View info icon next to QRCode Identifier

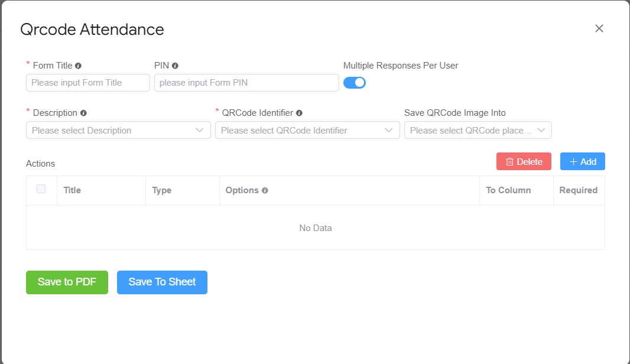coord(300,112)
